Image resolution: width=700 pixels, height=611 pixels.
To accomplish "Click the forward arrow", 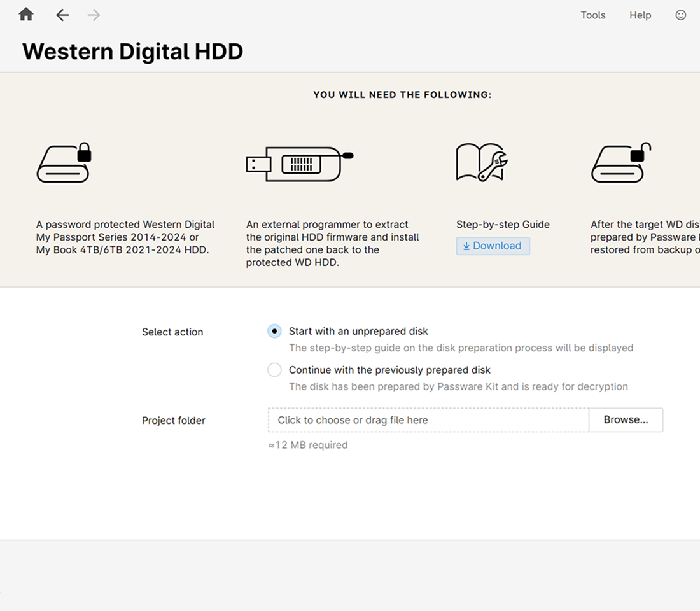I will click(x=94, y=15).
